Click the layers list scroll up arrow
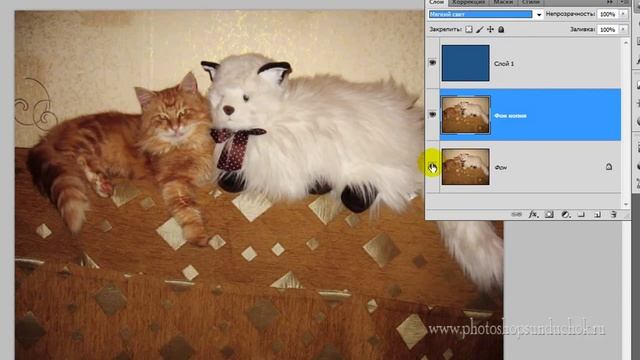This screenshot has width=640, height=360. 626,42
